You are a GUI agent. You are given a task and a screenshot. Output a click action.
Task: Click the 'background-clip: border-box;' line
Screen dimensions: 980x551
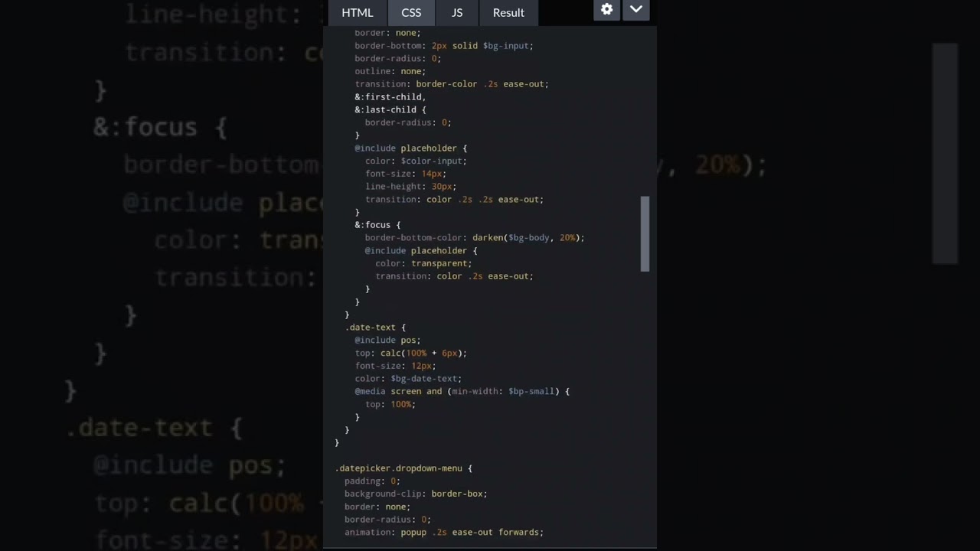pos(416,494)
